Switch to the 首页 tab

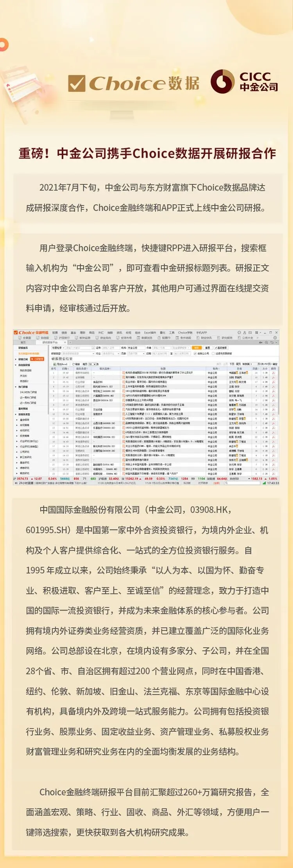[23, 342]
